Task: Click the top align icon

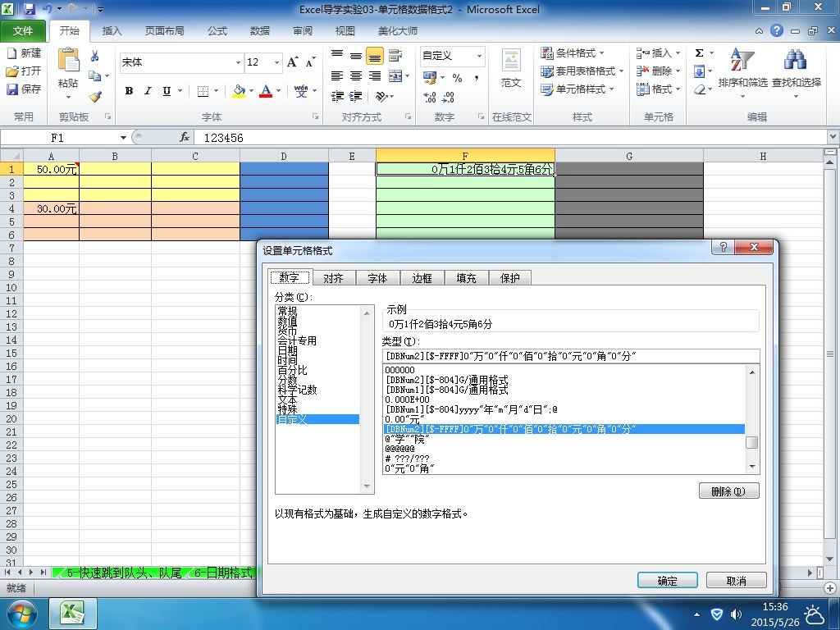Action: [337, 55]
